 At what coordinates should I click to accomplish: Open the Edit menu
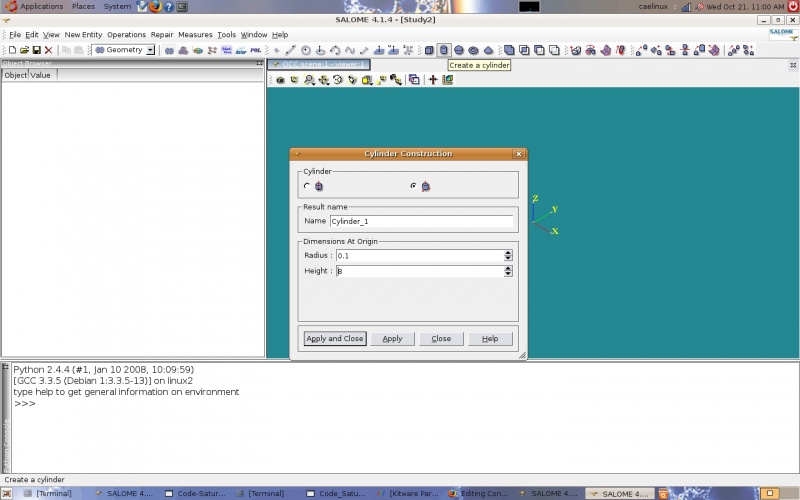click(x=32, y=35)
